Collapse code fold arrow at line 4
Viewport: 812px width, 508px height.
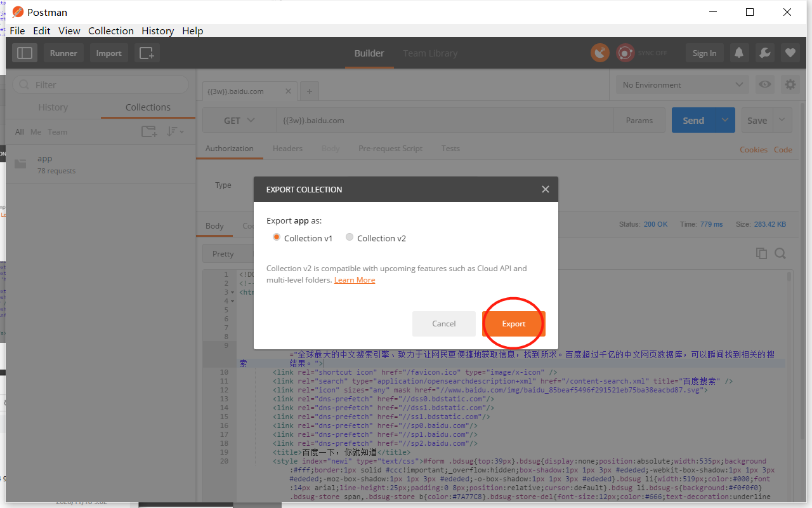pyautogui.click(x=233, y=301)
